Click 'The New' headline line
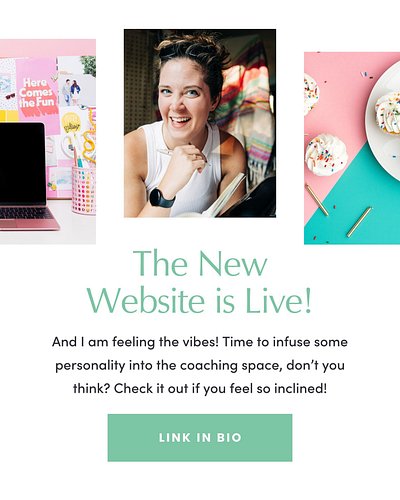The image size is (400, 500). pos(200,263)
